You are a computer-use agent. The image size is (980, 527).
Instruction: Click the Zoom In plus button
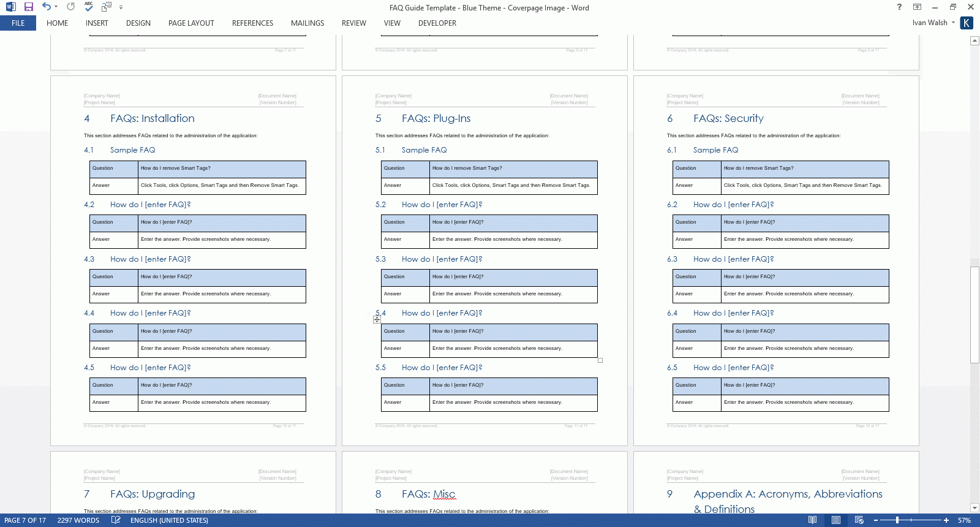946,520
